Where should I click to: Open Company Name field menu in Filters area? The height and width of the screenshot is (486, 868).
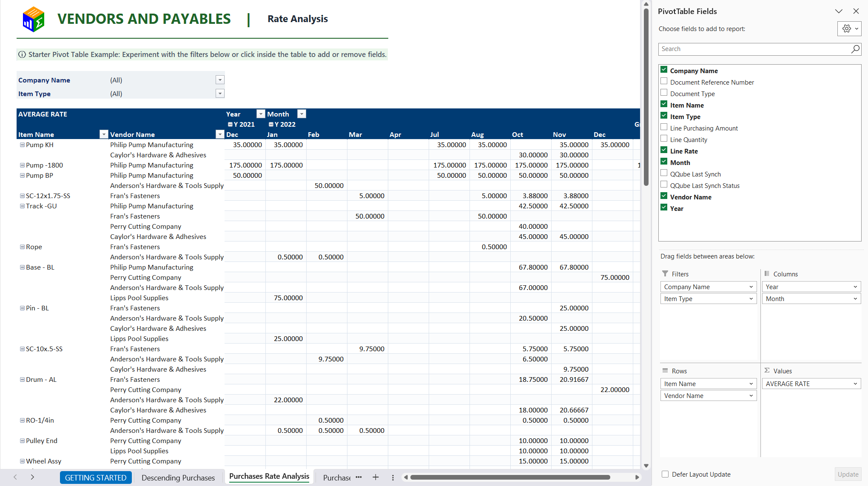coord(751,287)
